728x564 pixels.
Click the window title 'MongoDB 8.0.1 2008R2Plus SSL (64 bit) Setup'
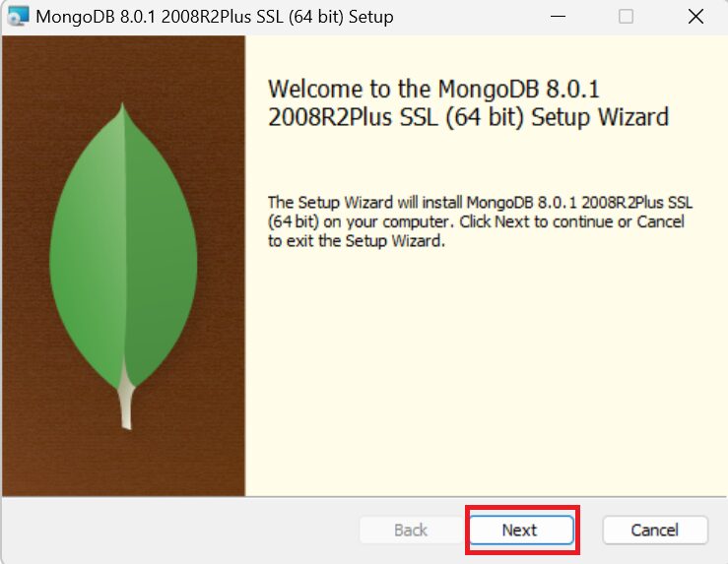pos(215,17)
